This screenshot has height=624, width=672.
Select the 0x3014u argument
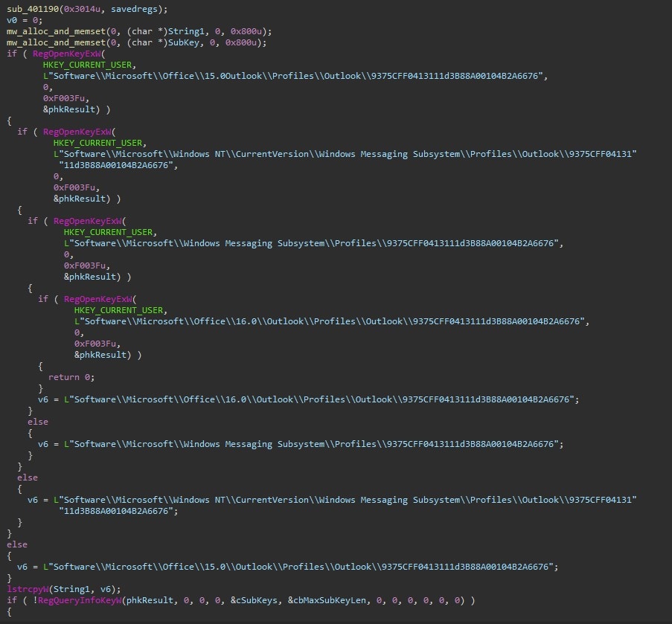coord(83,9)
